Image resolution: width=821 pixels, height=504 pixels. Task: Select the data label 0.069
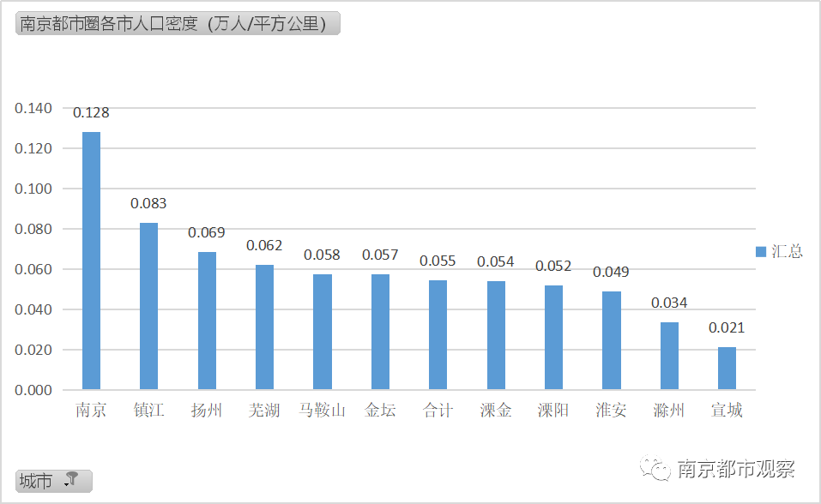(207, 232)
